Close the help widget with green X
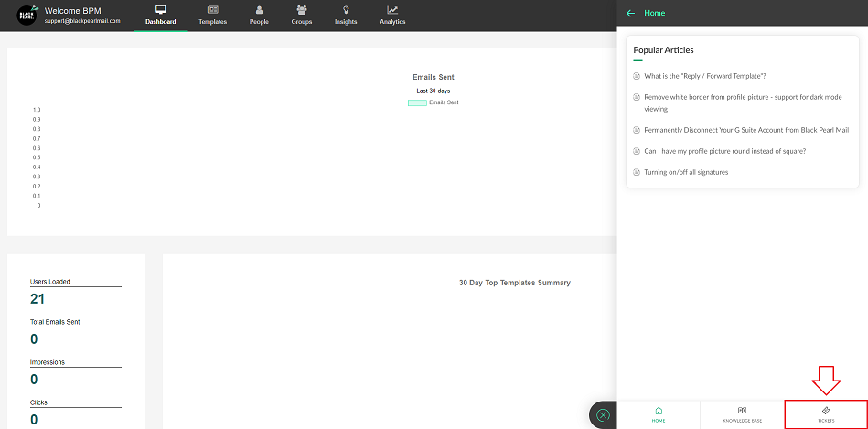 pos(603,415)
